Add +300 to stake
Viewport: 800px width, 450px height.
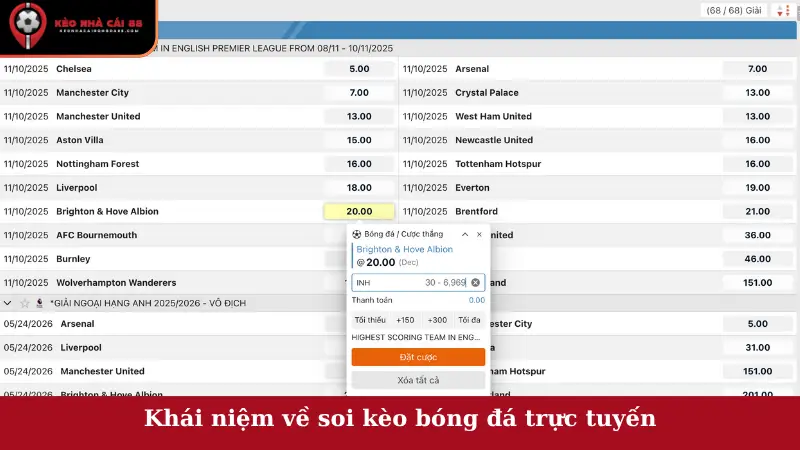[437, 320]
